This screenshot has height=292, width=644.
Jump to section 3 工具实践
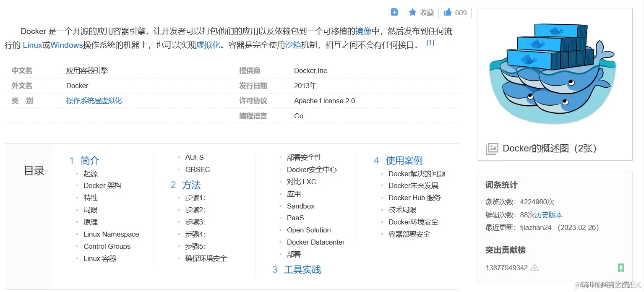click(303, 270)
